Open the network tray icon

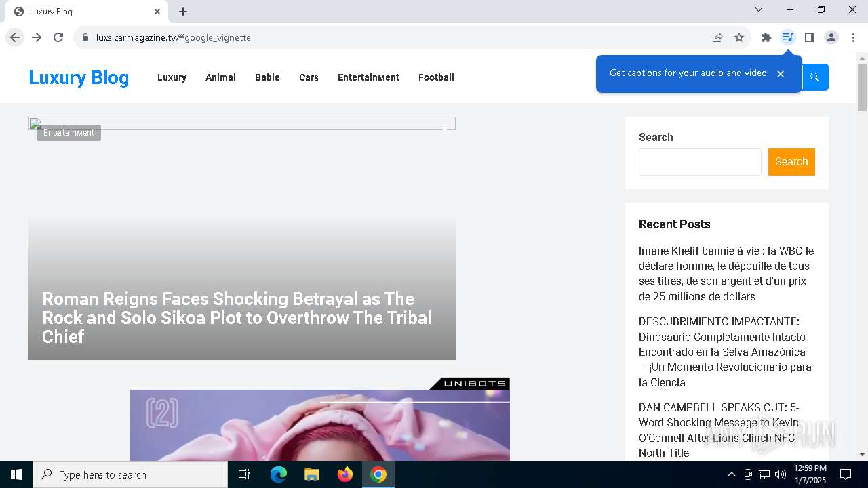[x=764, y=474]
